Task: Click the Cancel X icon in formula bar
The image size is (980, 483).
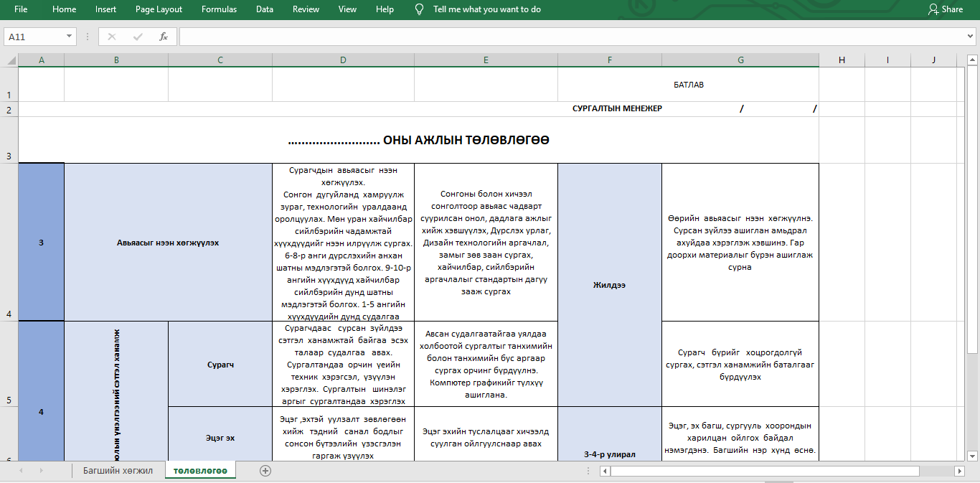Action: [111, 37]
